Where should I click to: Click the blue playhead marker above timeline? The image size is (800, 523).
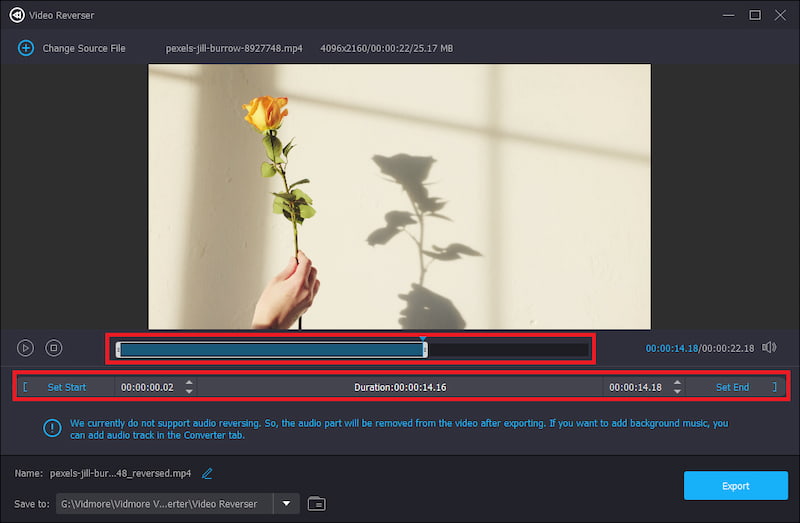point(422,338)
